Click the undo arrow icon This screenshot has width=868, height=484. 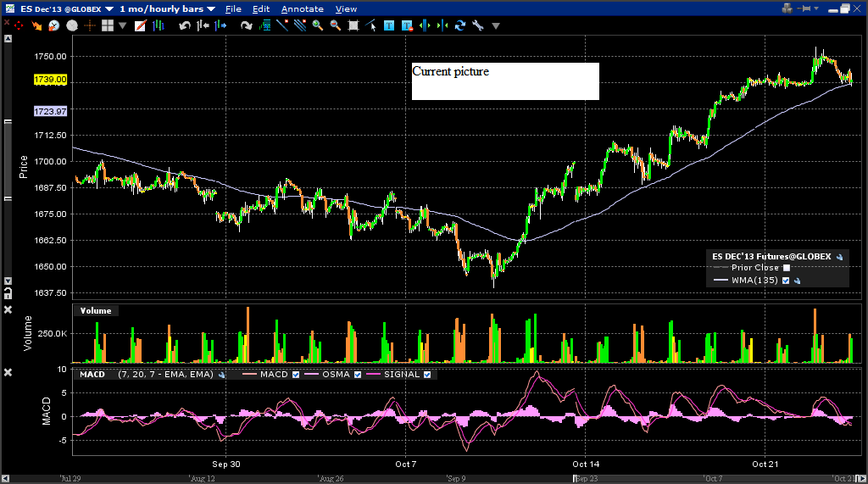(185, 25)
